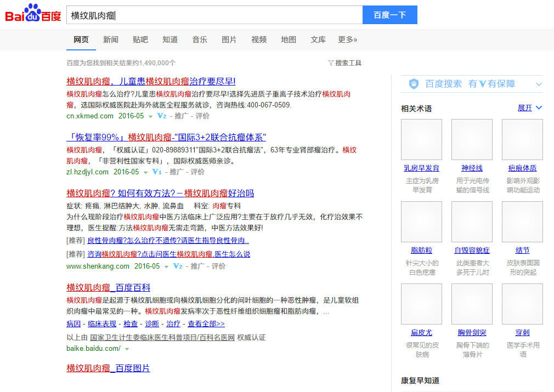
Task: Open the 乳房早发育 term link
Action: pos(421,168)
